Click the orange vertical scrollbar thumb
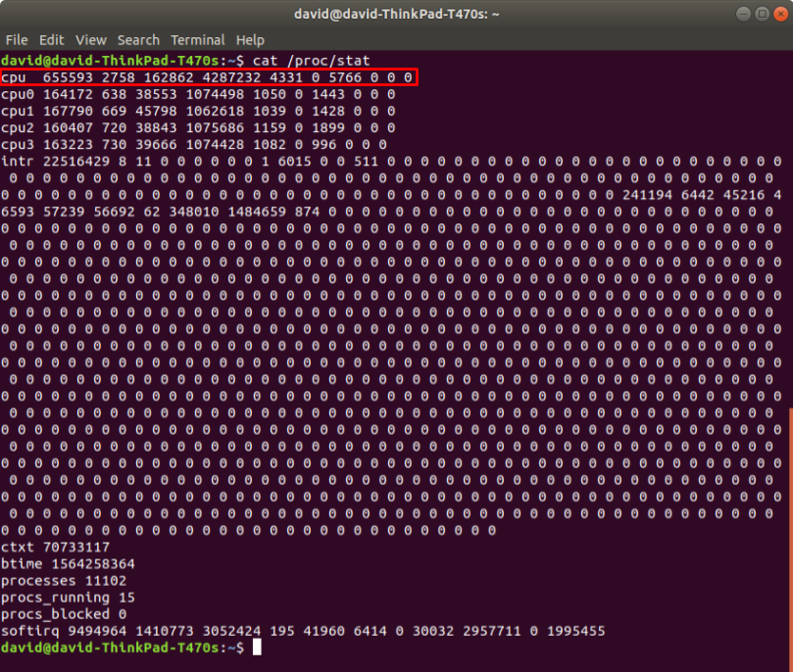Image resolution: width=793 pixels, height=672 pixels. 789,529
